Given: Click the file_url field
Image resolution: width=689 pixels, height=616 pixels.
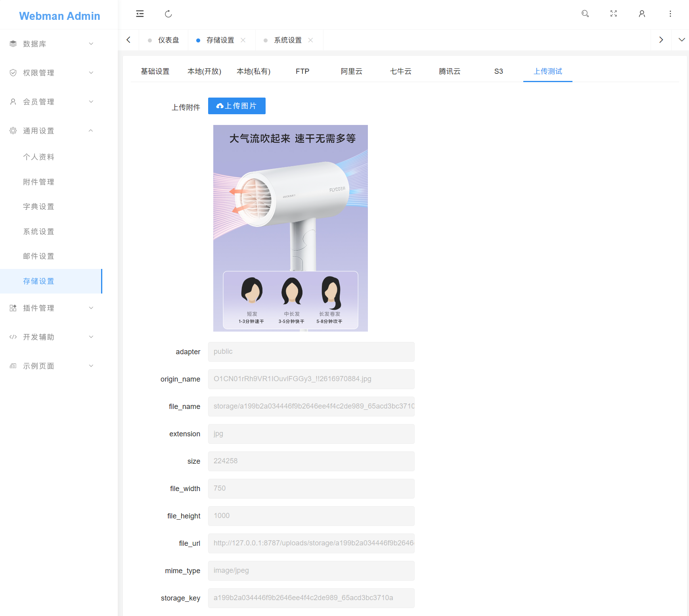Looking at the screenshot, I should 311,543.
